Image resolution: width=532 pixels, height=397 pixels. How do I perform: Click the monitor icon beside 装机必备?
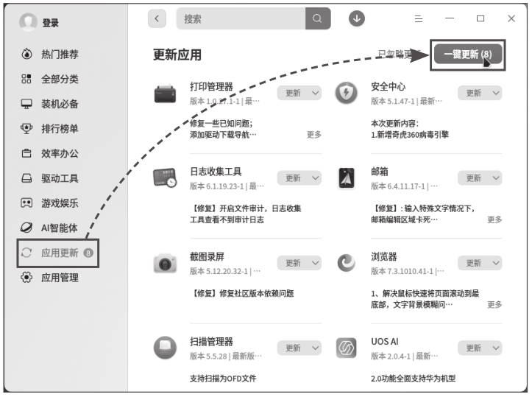click(x=26, y=104)
